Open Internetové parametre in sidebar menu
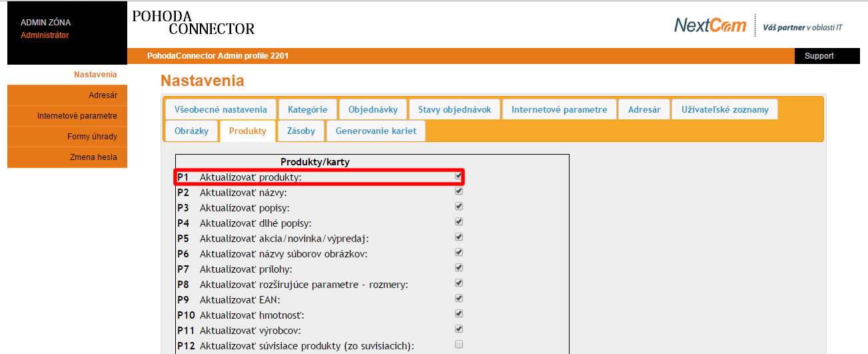The width and height of the screenshot is (868, 354). point(67,116)
